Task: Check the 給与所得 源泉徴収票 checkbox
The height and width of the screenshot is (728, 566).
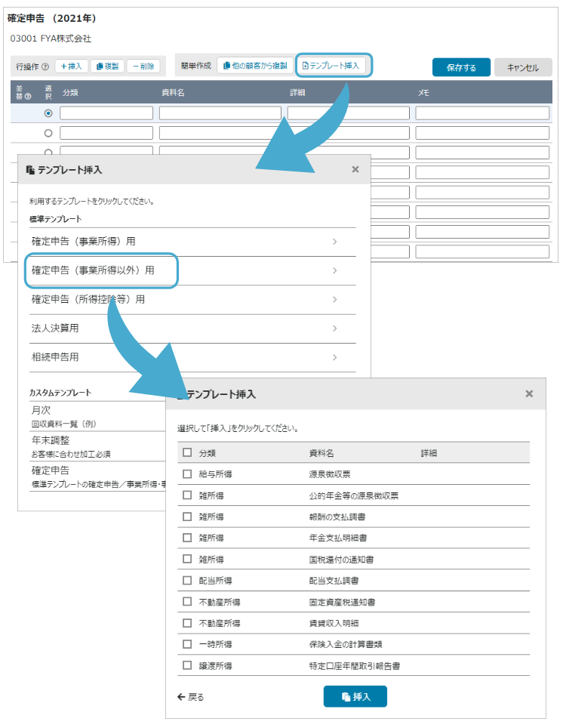Action: coord(187,474)
